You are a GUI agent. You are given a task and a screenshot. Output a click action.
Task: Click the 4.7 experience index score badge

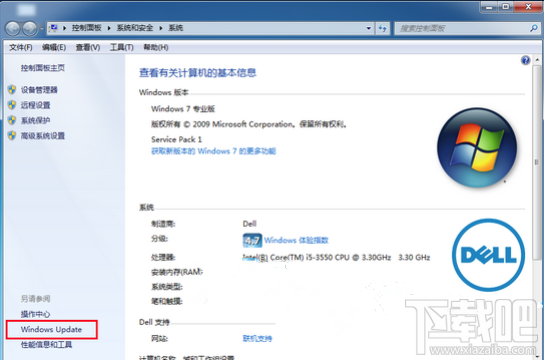252,240
